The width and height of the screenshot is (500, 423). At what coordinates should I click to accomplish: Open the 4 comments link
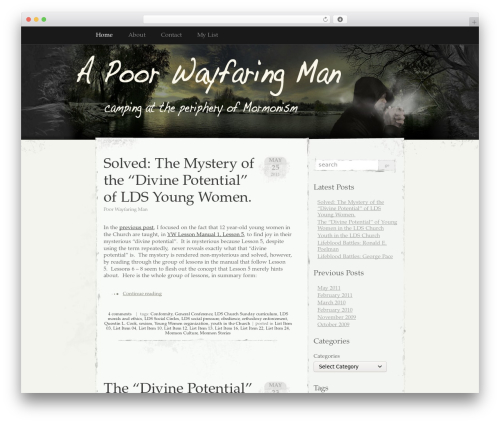click(x=120, y=314)
